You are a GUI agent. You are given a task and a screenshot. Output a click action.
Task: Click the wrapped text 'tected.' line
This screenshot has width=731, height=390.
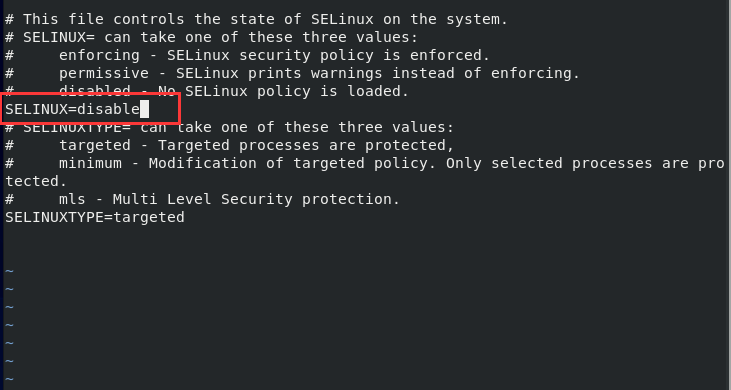[36, 181]
